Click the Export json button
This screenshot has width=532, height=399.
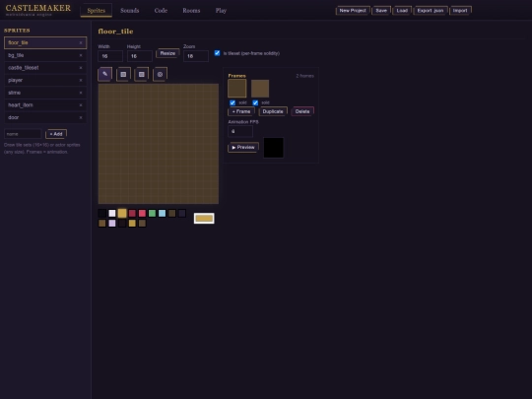(x=431, y=11)
